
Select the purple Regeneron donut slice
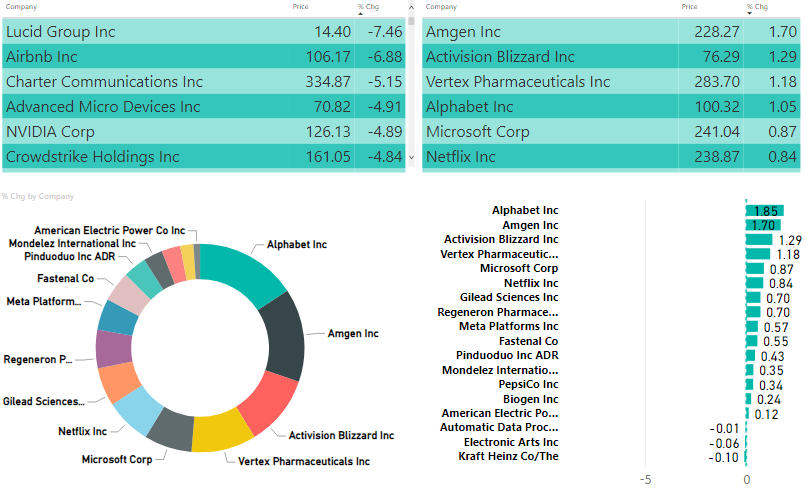pyautogui.click(x=114, y=348)
